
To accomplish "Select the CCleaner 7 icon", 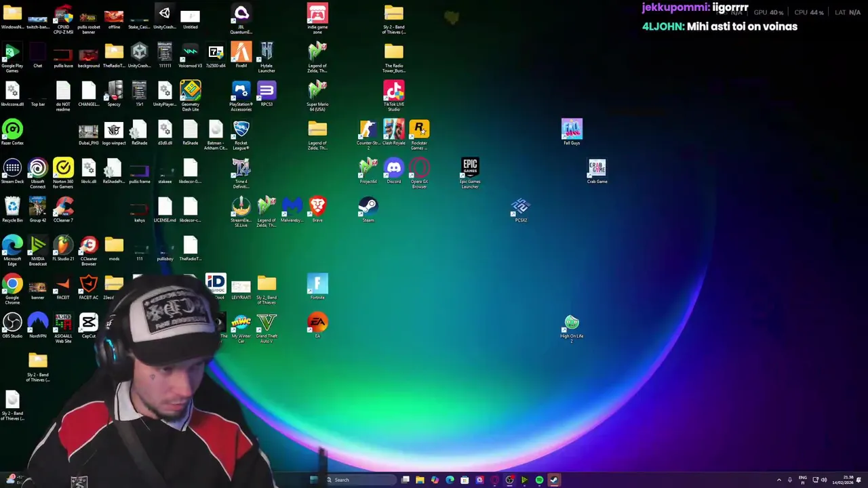I will pos(63,209).
